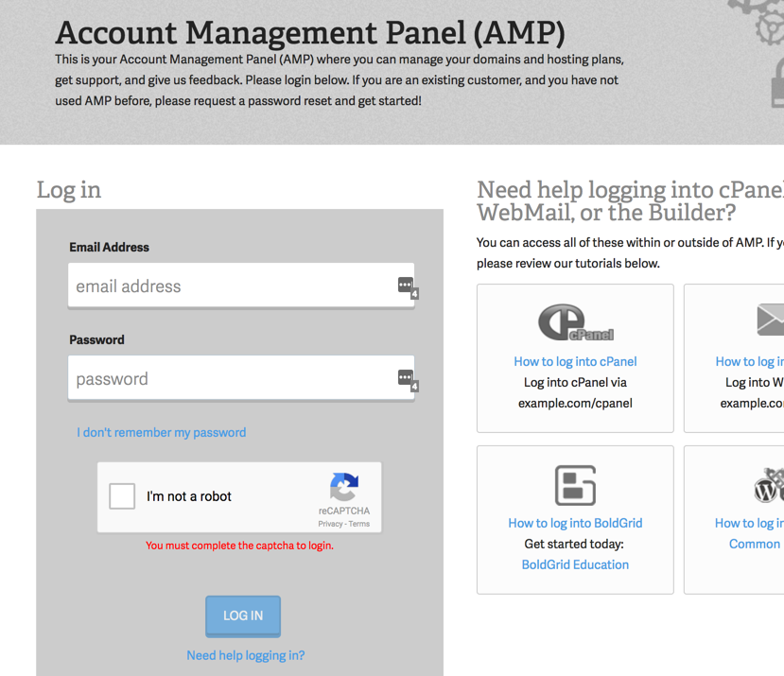Viewport: 784px width, 676px height.
Task: Open I don't remember my password link
Action: coord(161,432)
